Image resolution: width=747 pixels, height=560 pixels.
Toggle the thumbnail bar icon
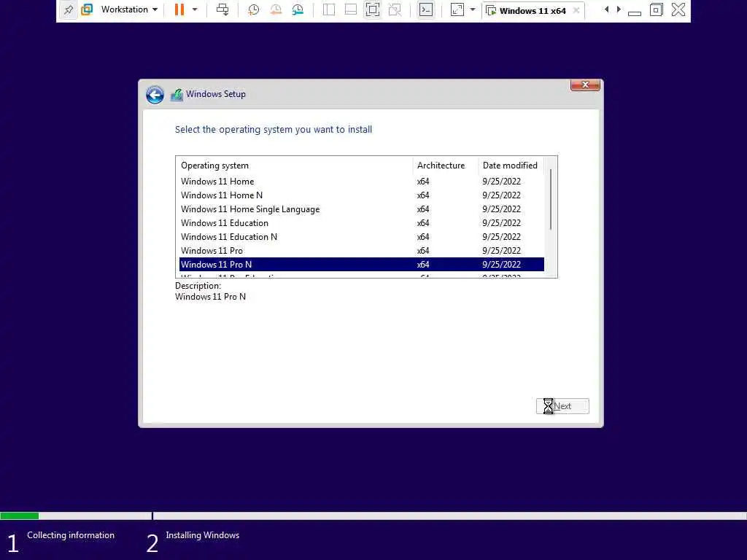tap(351, 9)
